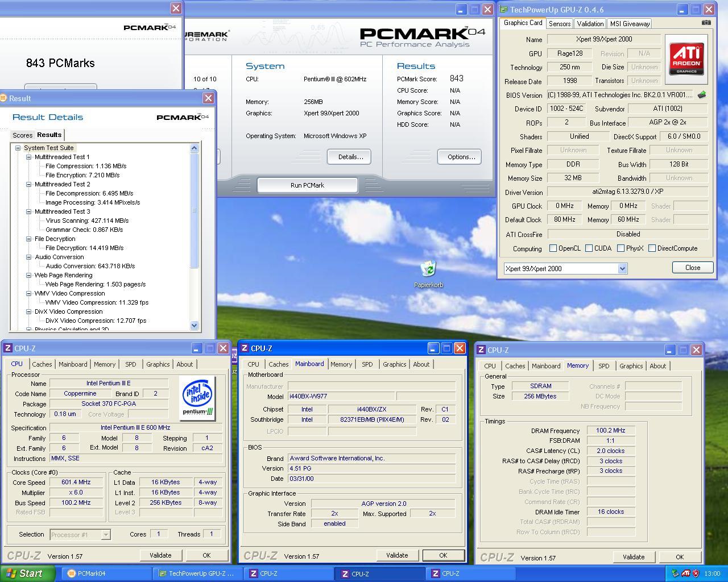Screen dimensions: 728x582
Task: Click Validate in CPU-Z CPU window
Action: tap(160, 555)
